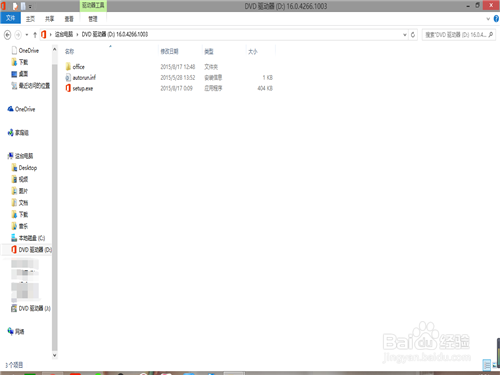Sort files by 类型 column

tap(209, 51)
